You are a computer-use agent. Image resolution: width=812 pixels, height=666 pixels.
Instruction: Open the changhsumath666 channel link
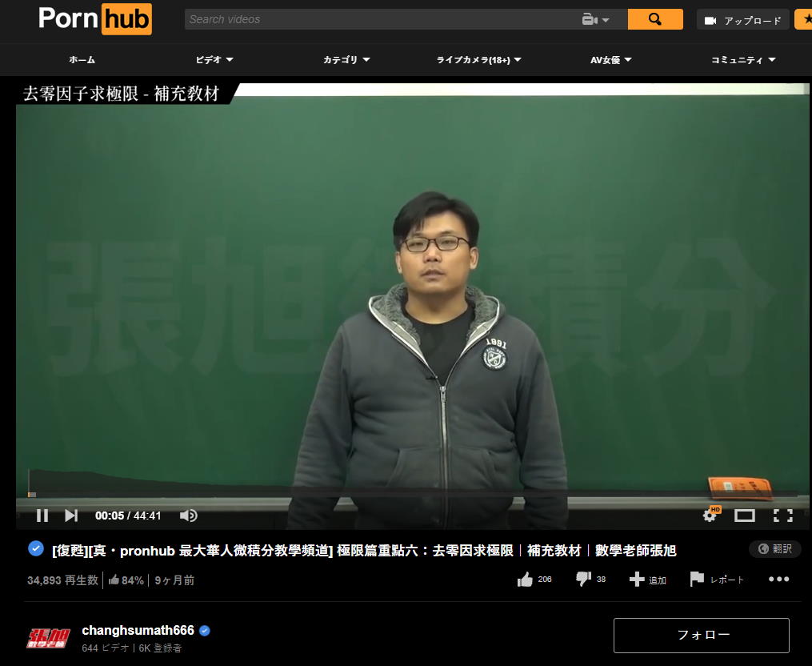pos(138,631)
